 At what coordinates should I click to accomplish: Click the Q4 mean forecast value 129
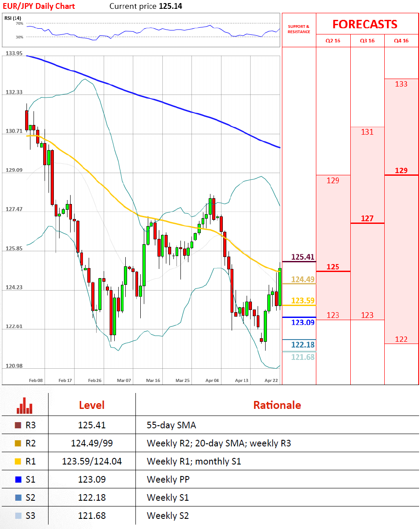(x=401, y=171)
